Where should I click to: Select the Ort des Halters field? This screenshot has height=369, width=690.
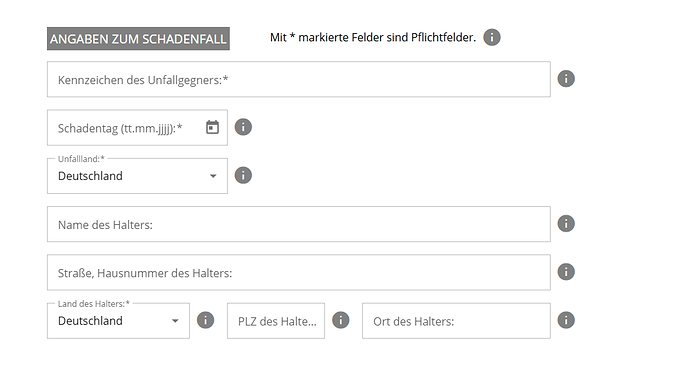pos(456,321)
